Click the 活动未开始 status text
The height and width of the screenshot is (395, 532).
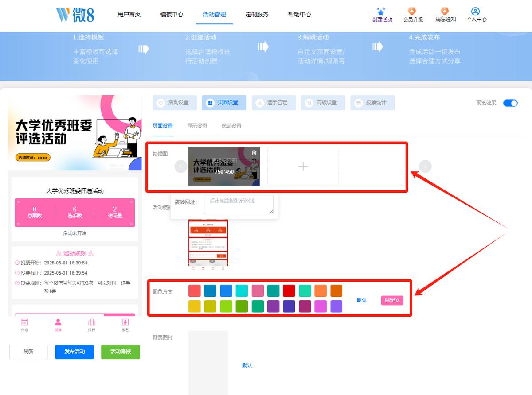74,233
